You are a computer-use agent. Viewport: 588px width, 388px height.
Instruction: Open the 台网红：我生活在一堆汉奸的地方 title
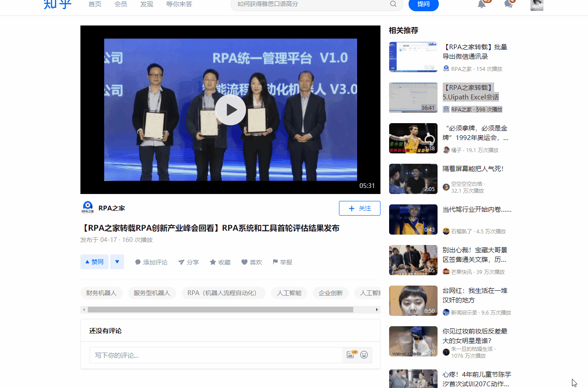point(475,296)
